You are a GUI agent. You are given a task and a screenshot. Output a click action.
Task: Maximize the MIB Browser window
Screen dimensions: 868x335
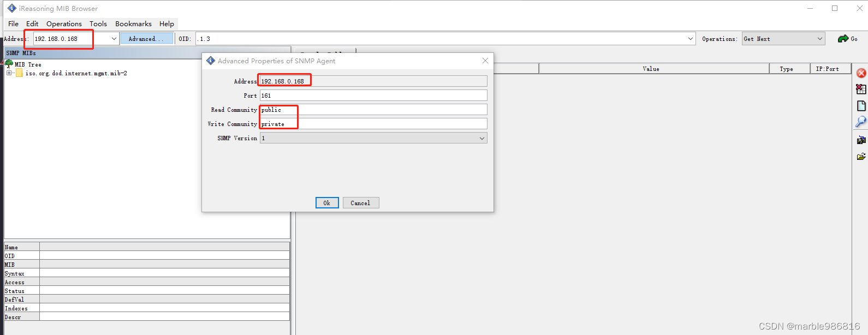[835, 8]
